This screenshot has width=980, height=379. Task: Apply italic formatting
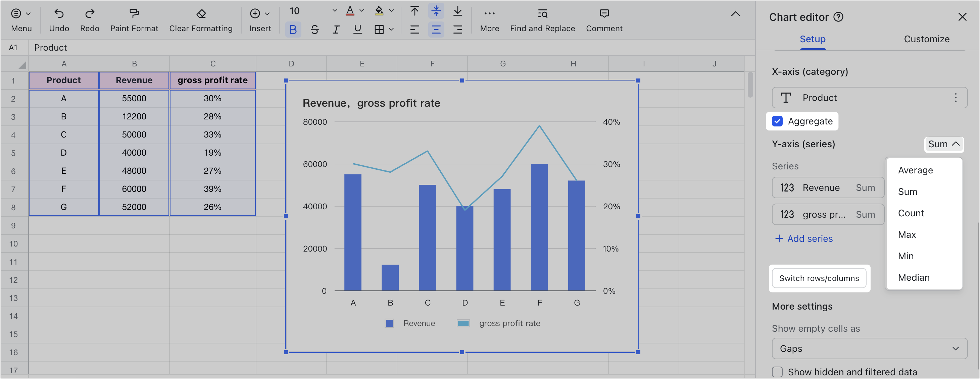[x=336, y=30]
